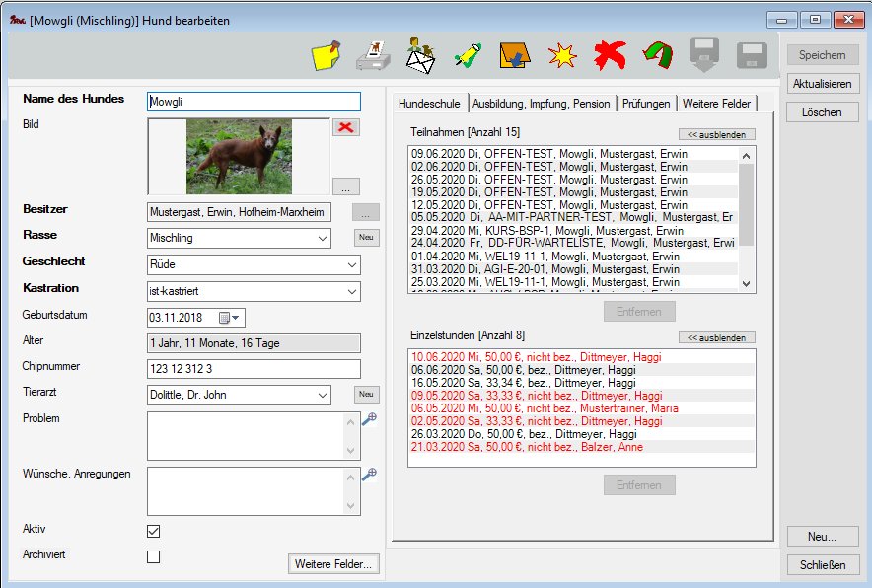Open the Ausbildung, Impfung, Pension tab
872x588 pixels.
(x=542, y=104)
